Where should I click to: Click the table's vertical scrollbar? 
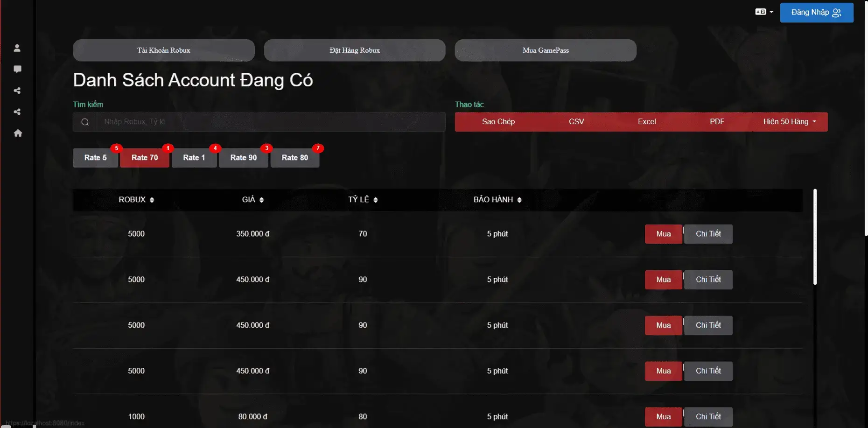click(x=815, y=237)
